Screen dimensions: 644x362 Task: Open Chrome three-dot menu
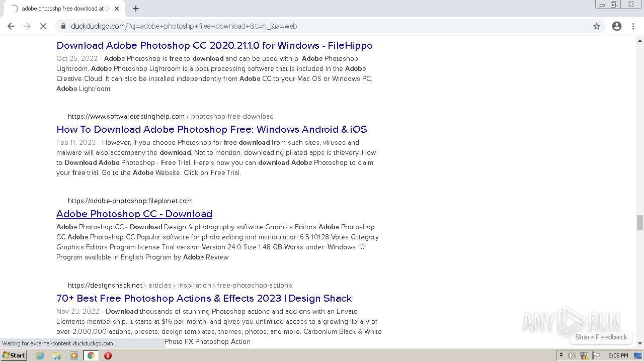coord(633,26)
